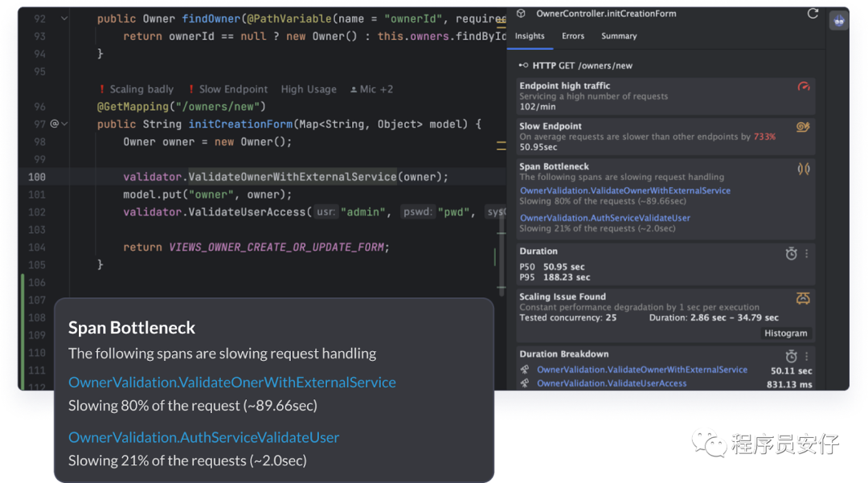This screenshot has height=483, width=868.
Task: Switch to the Errors tab
Action: [x=573, y=36]
